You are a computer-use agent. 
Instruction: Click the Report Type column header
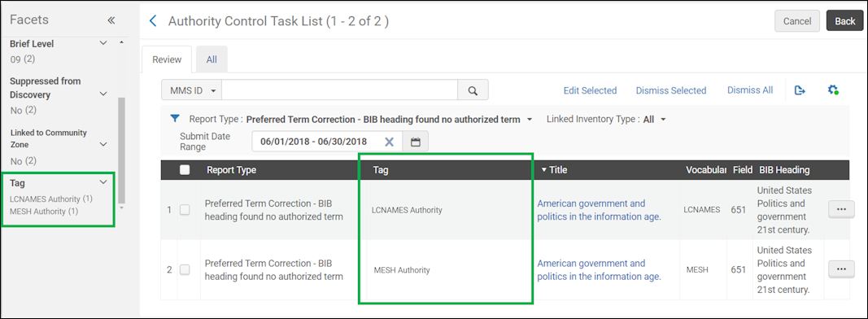click(x=231, y=170)
